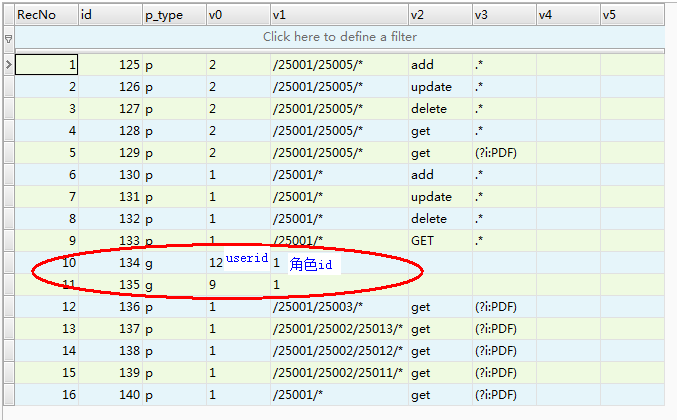
Task: Click the '(?i:PDF)' cell in row id 129
Action: pos(504,153)
